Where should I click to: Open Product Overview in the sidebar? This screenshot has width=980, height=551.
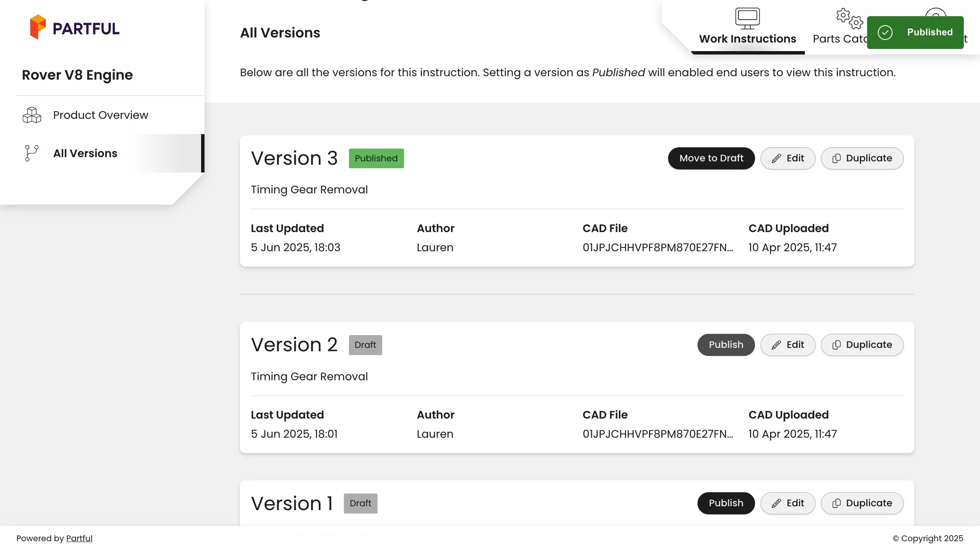coord(101,115)
